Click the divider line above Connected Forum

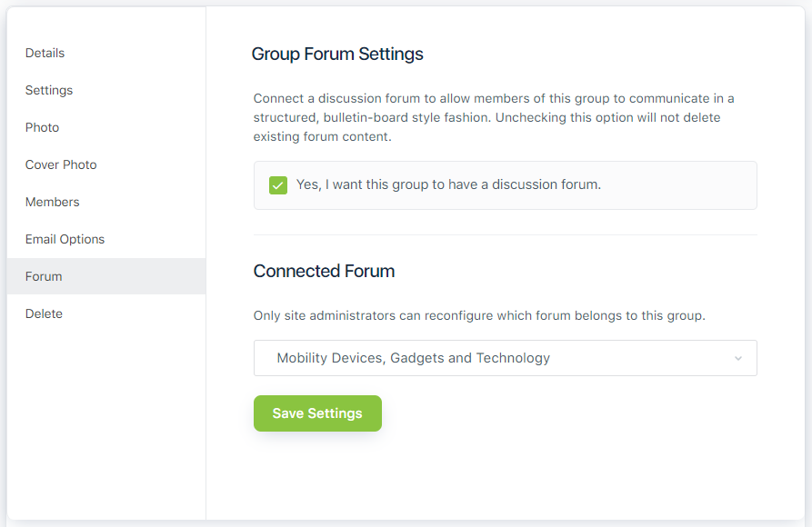tap(505, 234)
